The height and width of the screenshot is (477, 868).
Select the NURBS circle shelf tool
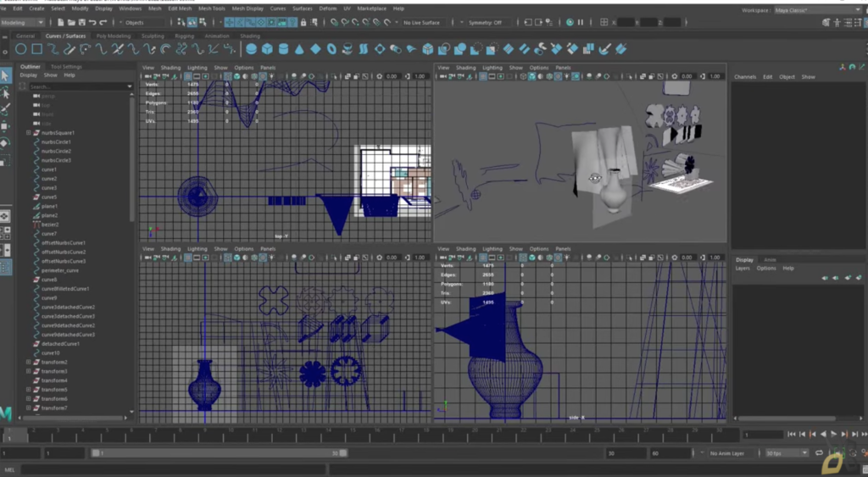(20, 49)
